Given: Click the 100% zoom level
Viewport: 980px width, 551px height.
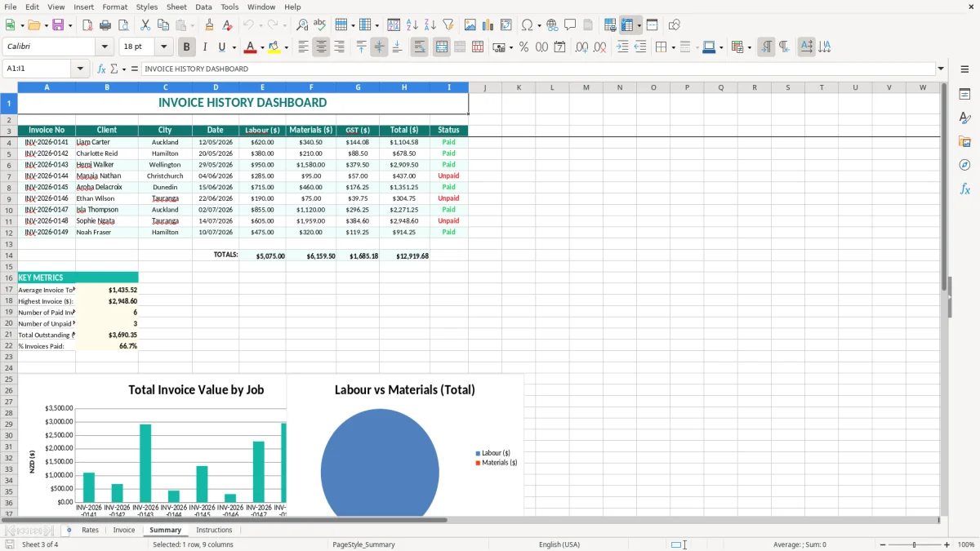Looking at the screenshot, I should click(966, 544).
